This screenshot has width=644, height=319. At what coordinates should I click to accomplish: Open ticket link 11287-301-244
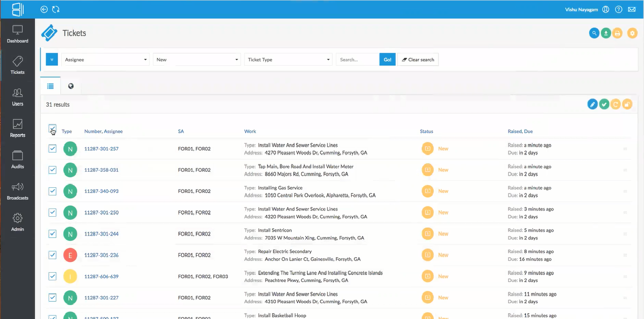point(101,234)
